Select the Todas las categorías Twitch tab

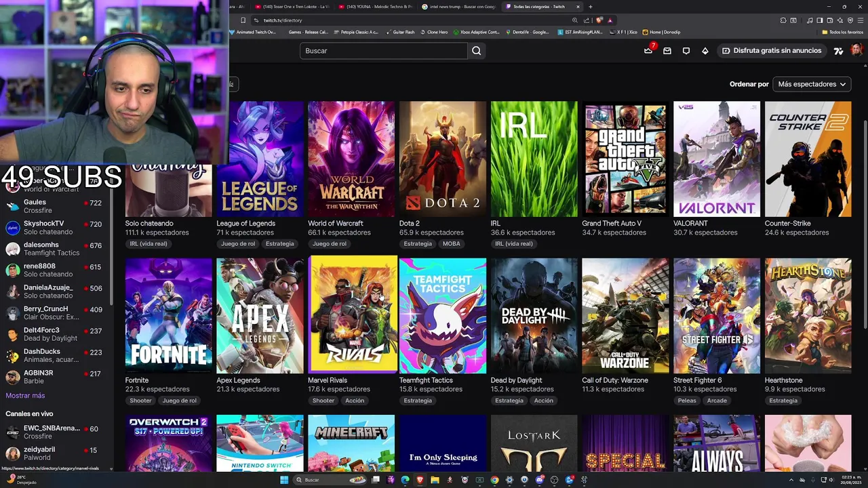click(x=541, y=7)
